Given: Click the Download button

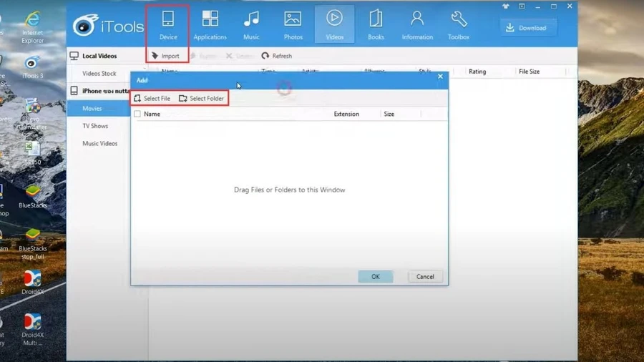Looking at the screenshot, I should [528, 28].
